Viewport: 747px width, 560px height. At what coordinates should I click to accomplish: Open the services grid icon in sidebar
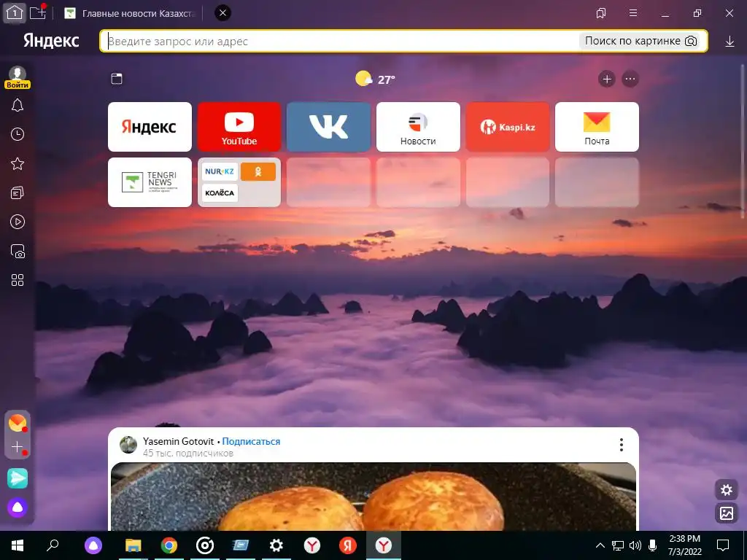18,280
